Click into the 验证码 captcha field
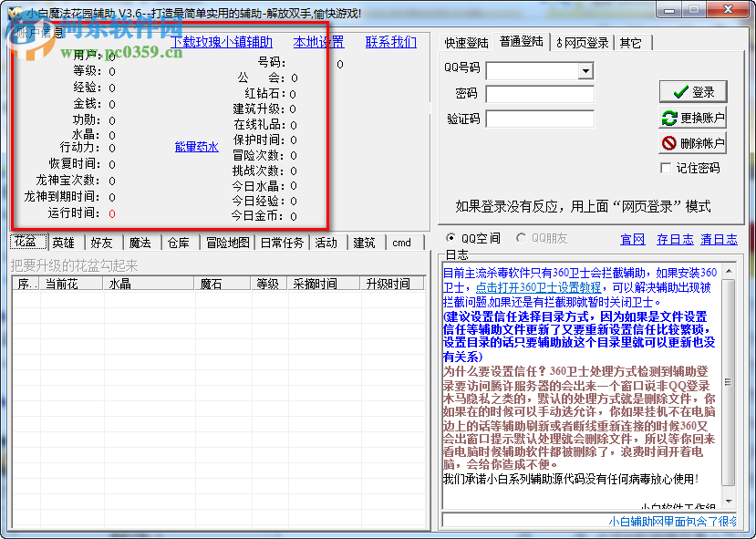 click(x=540, y=119)
